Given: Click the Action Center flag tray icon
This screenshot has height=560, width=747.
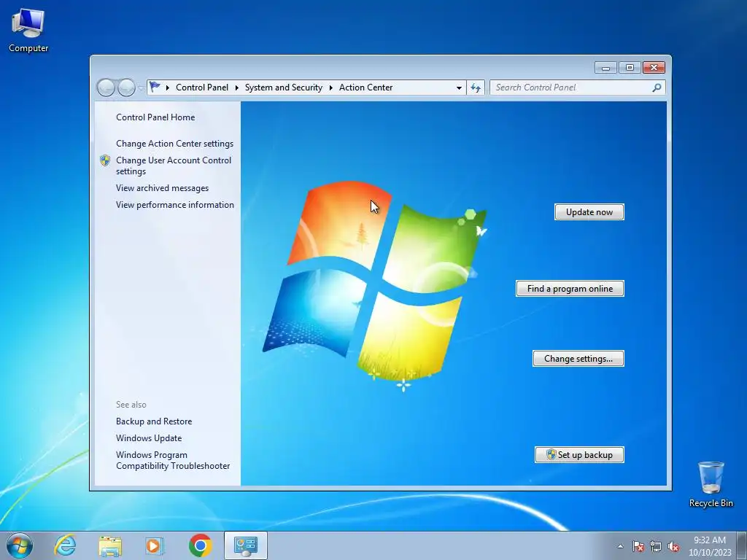Looking at the screenshot, I should [x=638, y=546].
